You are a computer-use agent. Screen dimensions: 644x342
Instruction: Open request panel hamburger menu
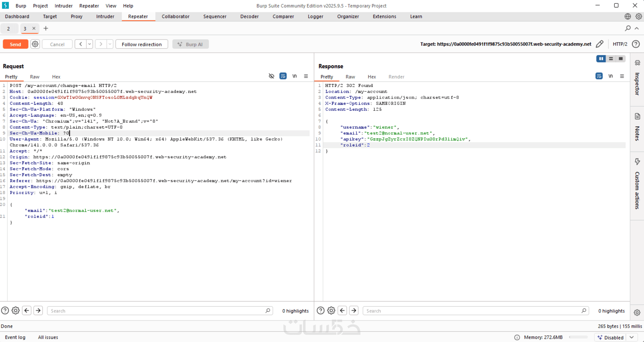point(306,76)
